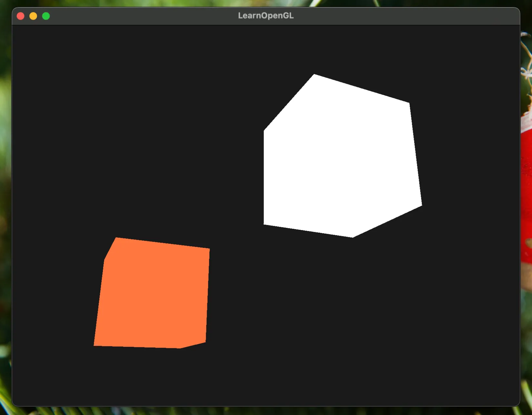
Task: Click the white cube's upper-right vertex
Action: [x=409, y=103]
